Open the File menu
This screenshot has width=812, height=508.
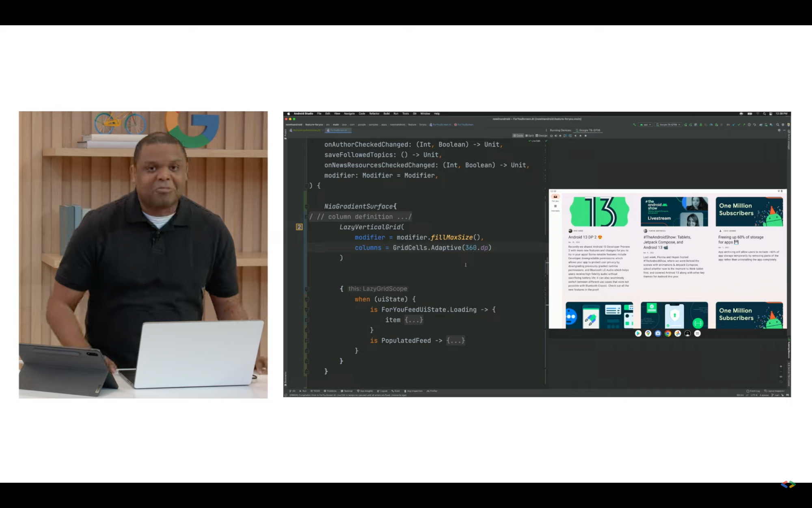[x=319, y=114]
